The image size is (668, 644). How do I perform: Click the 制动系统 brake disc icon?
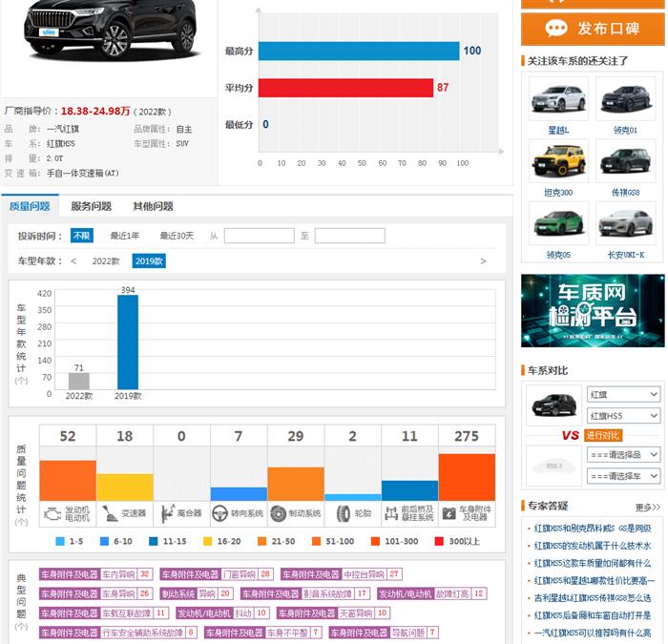point(279,513)
